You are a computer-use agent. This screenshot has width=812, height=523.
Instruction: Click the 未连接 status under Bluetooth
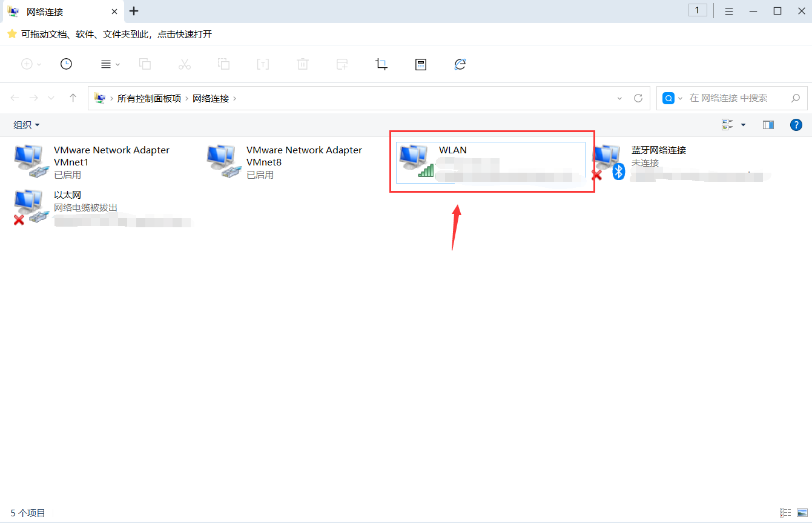pos(645,162)
